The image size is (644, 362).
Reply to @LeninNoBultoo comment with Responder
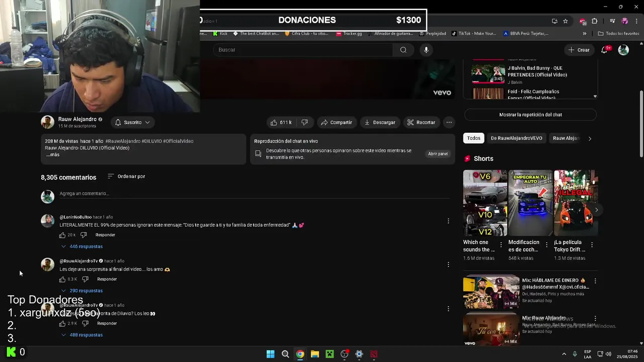pos(105,235)
